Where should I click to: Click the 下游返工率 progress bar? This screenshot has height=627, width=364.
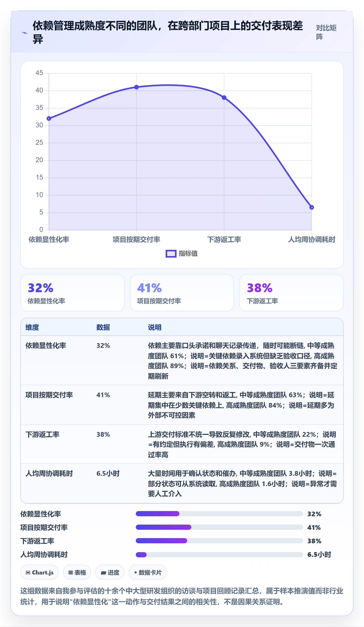[x=219, y=541]
